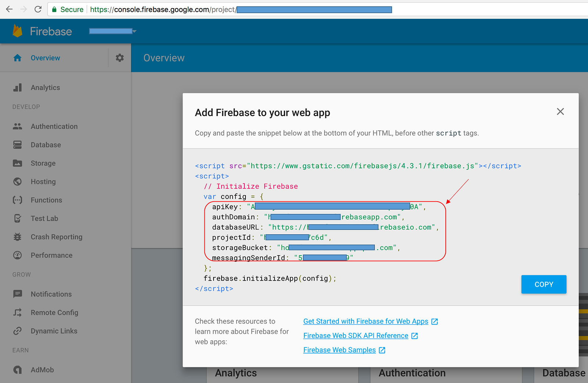Click the Overview home icon
The image size is (588, 383).
click(17, 58)
